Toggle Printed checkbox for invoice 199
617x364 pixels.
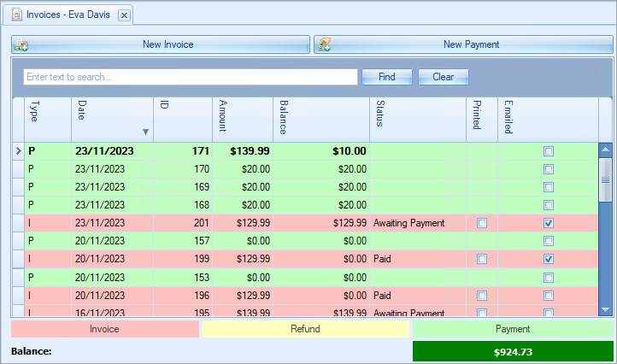click(x=482, y=259)
